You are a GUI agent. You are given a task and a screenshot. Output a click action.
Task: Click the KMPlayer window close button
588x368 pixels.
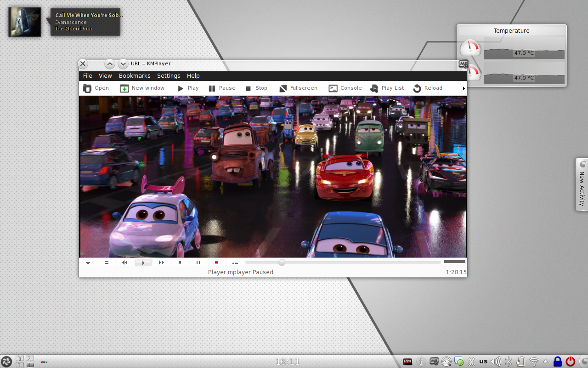tap(83, 64)
